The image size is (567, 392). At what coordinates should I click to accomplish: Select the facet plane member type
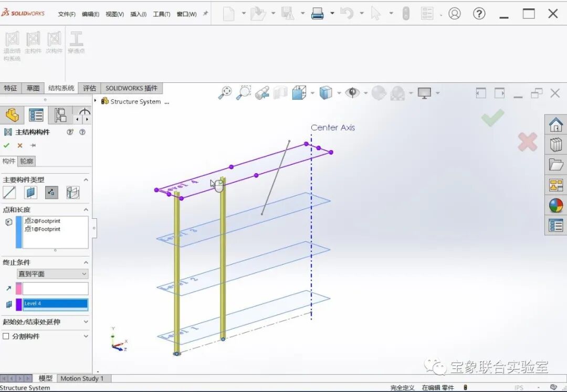(73, 193)
